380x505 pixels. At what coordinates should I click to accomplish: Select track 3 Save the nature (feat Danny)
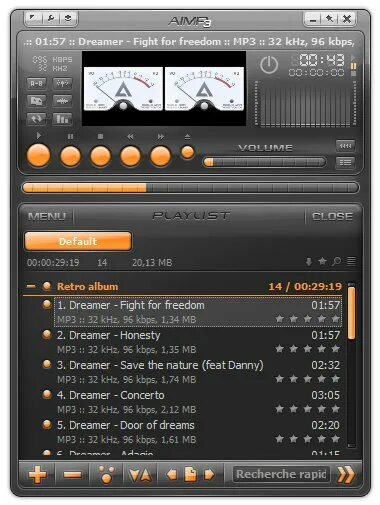(198, 372)
